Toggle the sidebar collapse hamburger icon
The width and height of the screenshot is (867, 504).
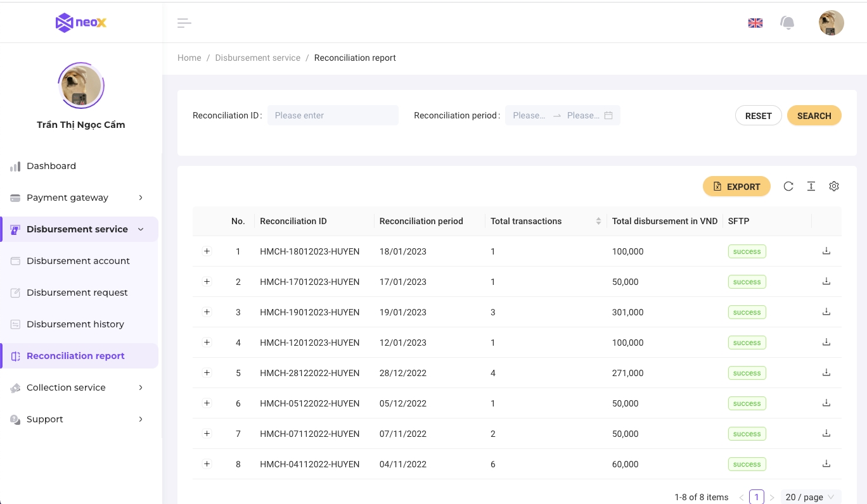click(184, 23)
